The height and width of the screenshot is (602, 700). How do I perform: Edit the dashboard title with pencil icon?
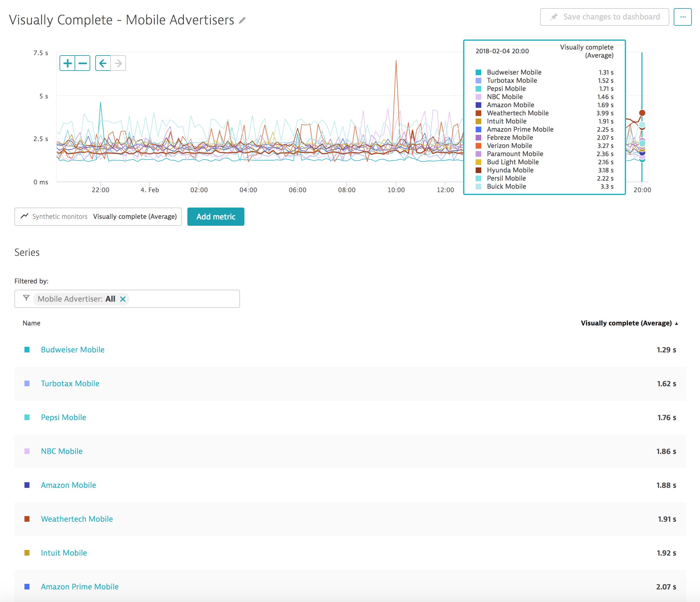click(242, 20)
